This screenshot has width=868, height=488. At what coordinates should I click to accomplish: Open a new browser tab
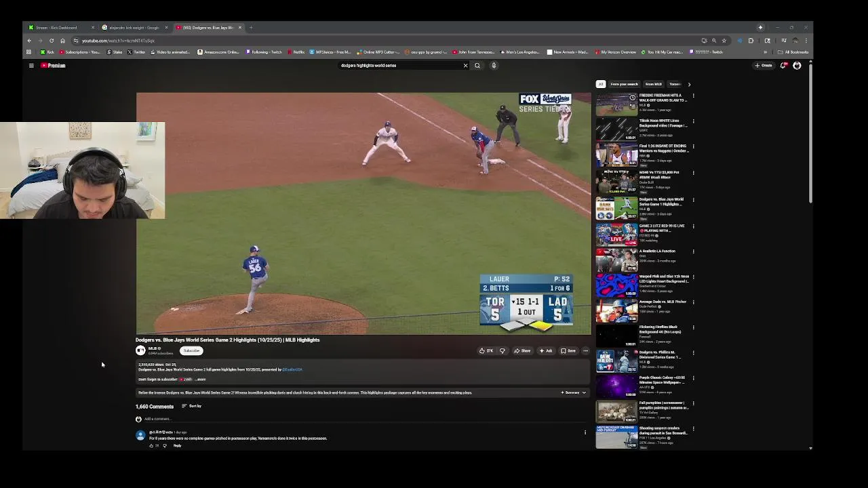pos(251,28)
